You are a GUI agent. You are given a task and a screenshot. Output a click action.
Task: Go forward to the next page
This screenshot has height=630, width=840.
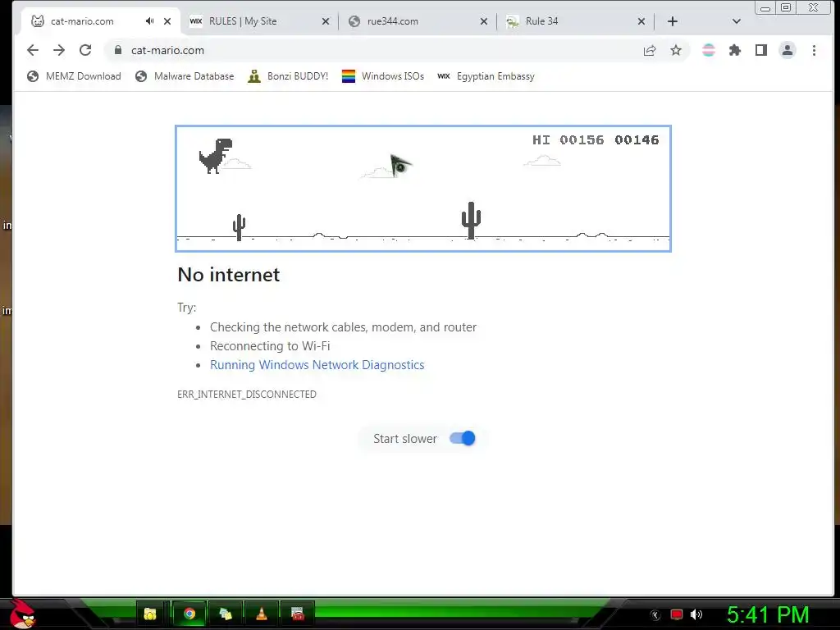click(59, 50)
